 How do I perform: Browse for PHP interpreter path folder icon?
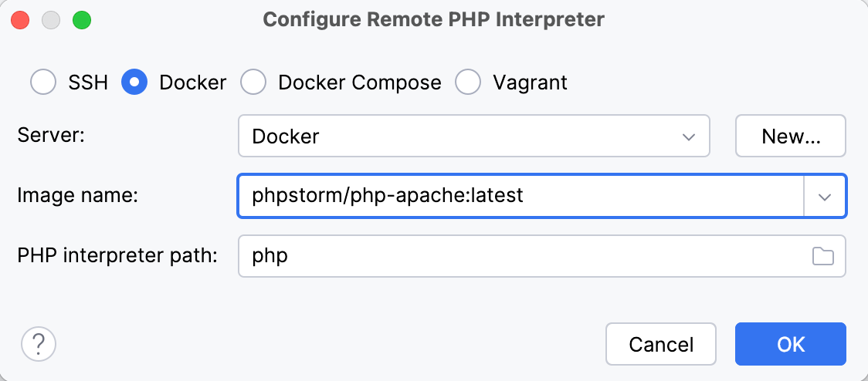[823, 256]
